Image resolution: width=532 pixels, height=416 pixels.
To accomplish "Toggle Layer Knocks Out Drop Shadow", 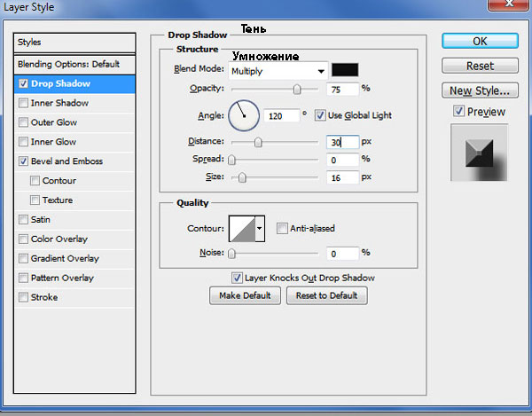I will [x=237, y=278].
